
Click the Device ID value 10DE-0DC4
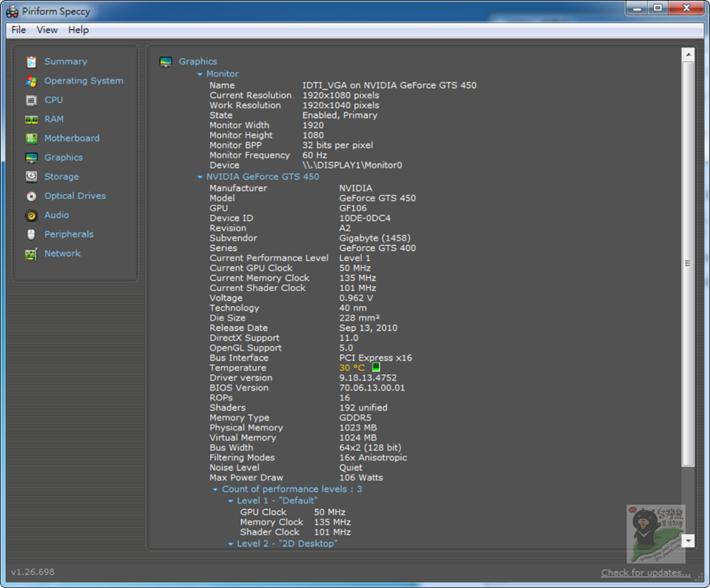pyautogui.click(x=365, y=218)
